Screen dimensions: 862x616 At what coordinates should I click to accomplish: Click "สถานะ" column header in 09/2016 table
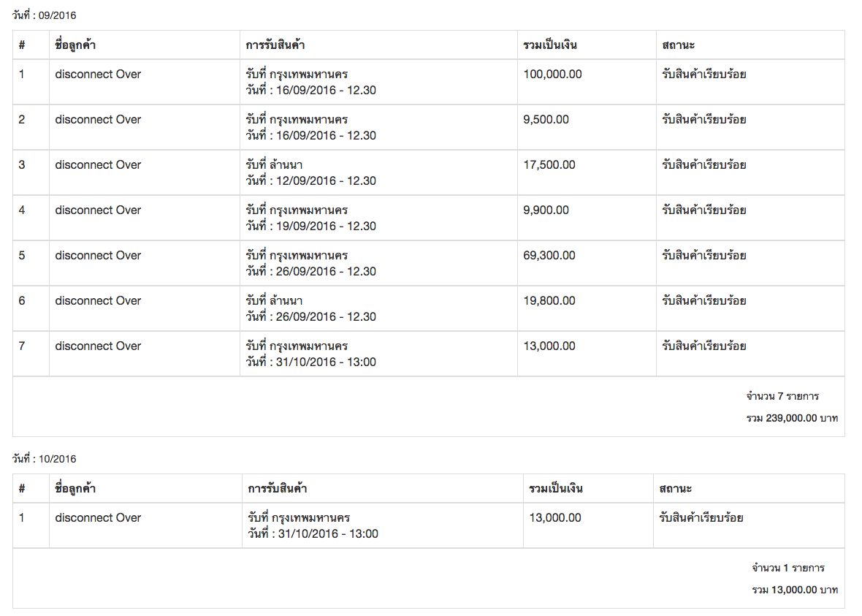(678, 45)
